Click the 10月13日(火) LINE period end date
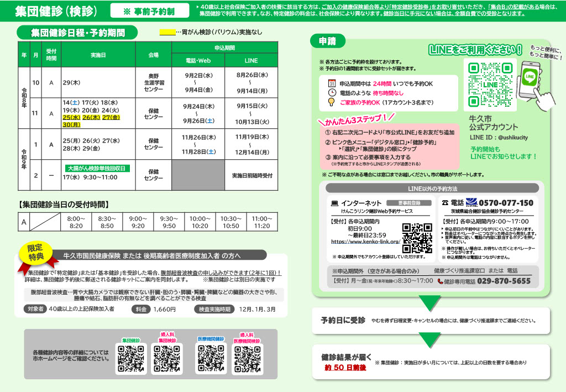Viewport: 566px width, 392px height. (x=252, y=122)
